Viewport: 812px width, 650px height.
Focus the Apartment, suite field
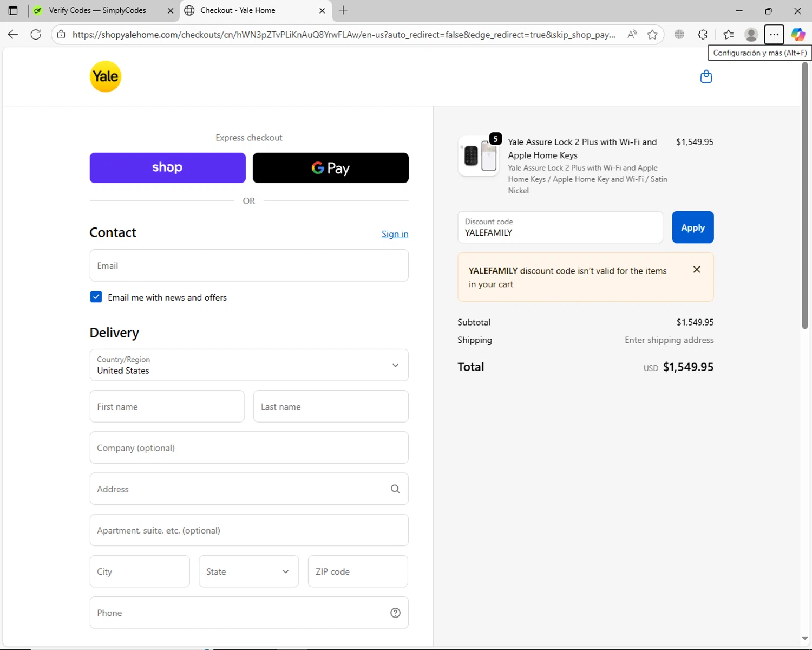point(249,530)
